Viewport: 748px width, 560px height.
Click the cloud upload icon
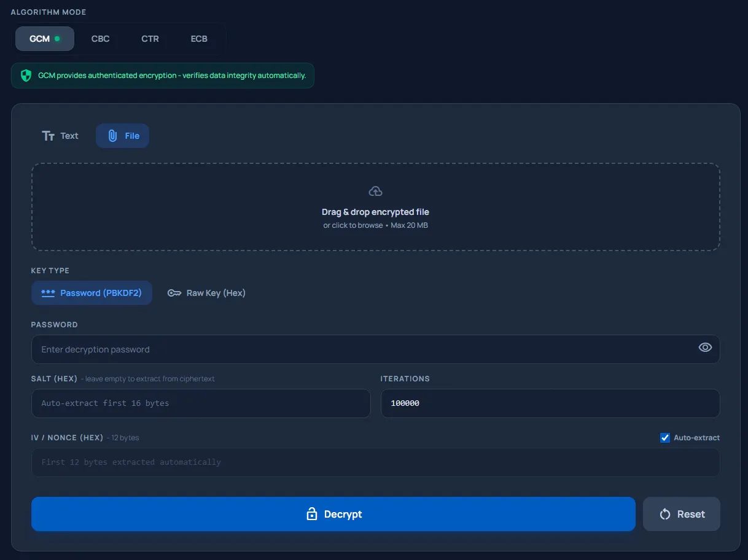click(x=375, y=191)
